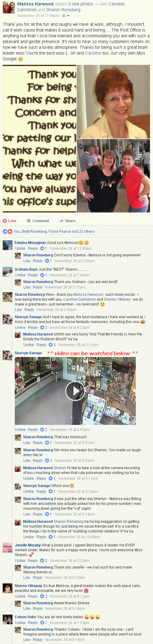Toggle Unlike on Janelle Murphy's comment
This screenshot has width=153, height=644.
coord(20,560)
